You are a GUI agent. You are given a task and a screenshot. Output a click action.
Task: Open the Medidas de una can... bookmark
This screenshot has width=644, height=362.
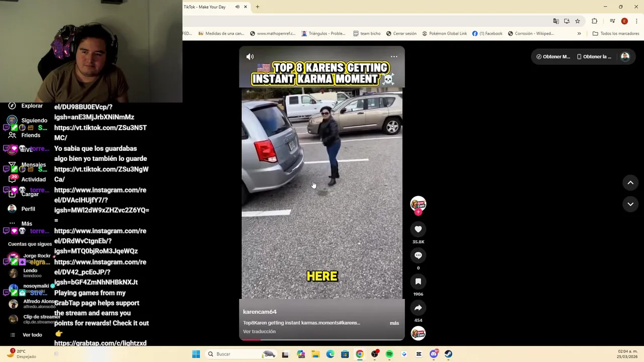221,34
